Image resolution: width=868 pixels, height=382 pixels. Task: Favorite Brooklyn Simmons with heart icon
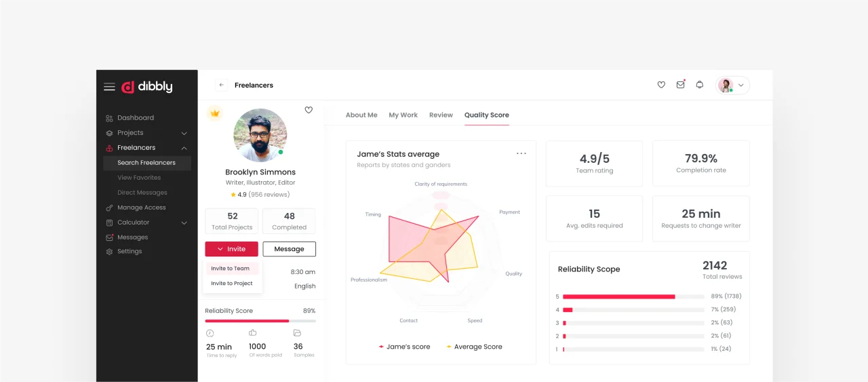pyautogui.click(x=309, y=110)
